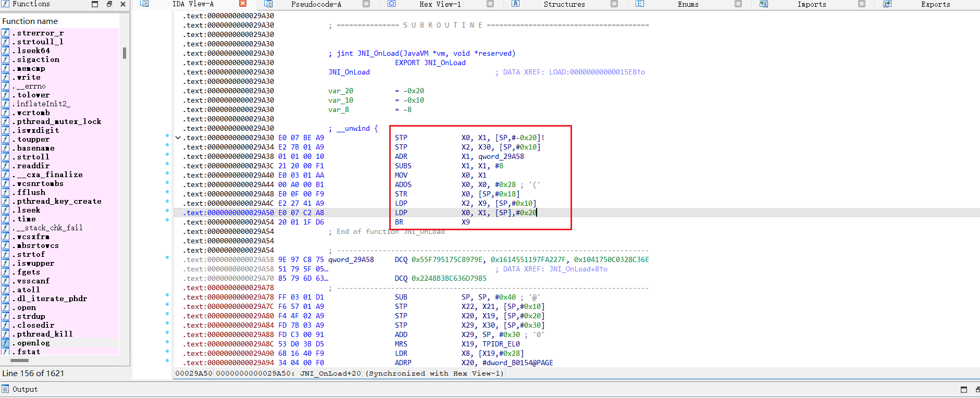Image resolution: width=980 pixels, height=398 pixels.
Task: Switch to the Pseudocode-A tab
Action: (316, 4)
